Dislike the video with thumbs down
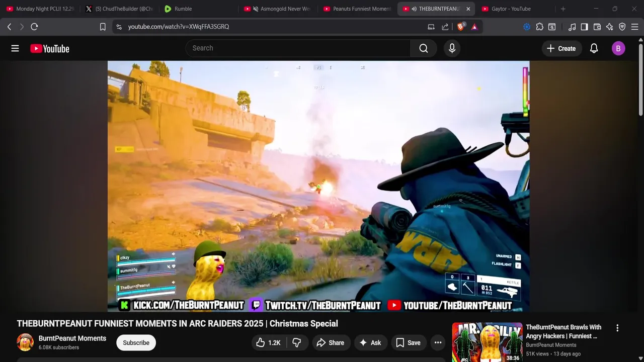Viewport: 644px width, 362px height. tap(297, 343)
